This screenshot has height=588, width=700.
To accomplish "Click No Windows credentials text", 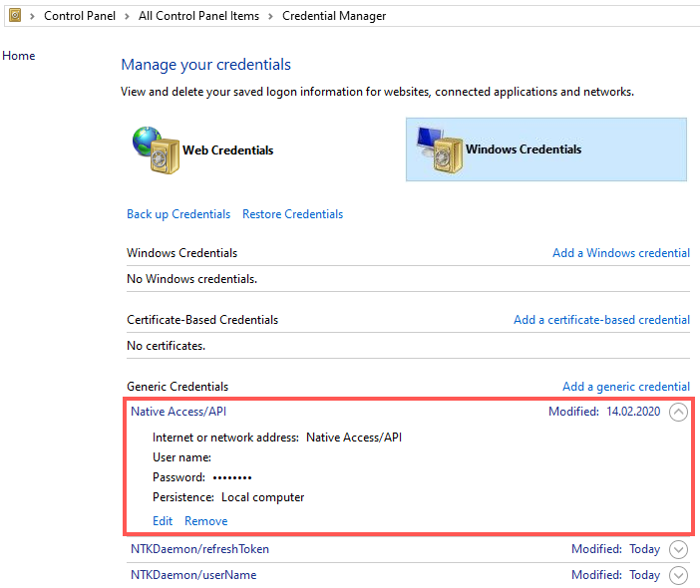I will (192, 279).
